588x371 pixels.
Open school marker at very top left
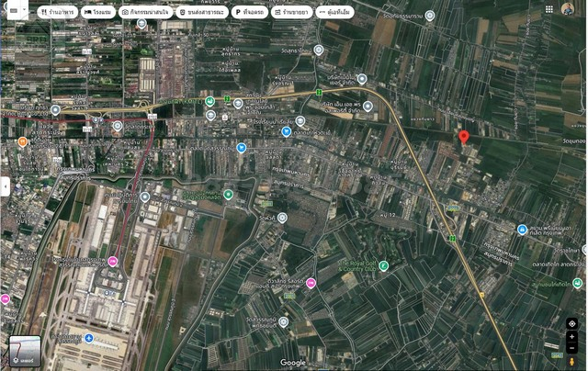[141, 24]
